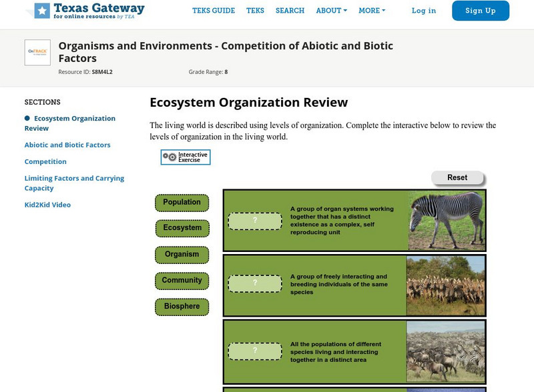Open the TEKS GUIDE menu item
The height and width of the screenshot is (392, 534).
coord(214,11)
